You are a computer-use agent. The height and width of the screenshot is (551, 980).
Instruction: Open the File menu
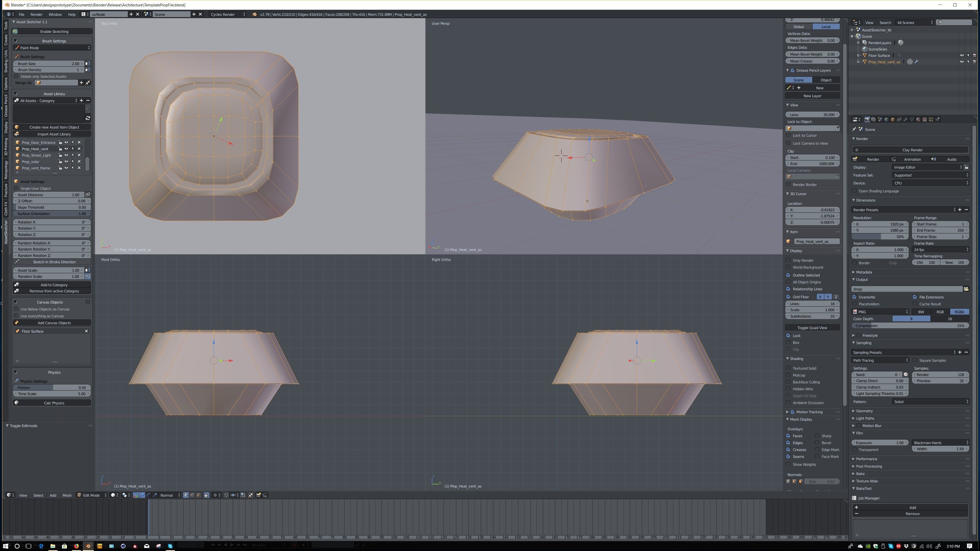[x=22, y=15]
